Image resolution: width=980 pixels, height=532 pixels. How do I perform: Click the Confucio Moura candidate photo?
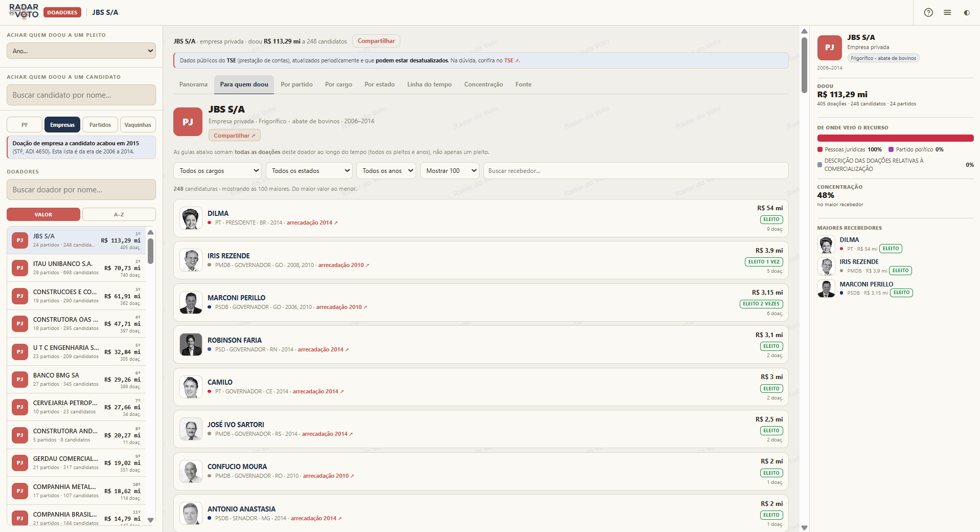click(x=191, y=472)
